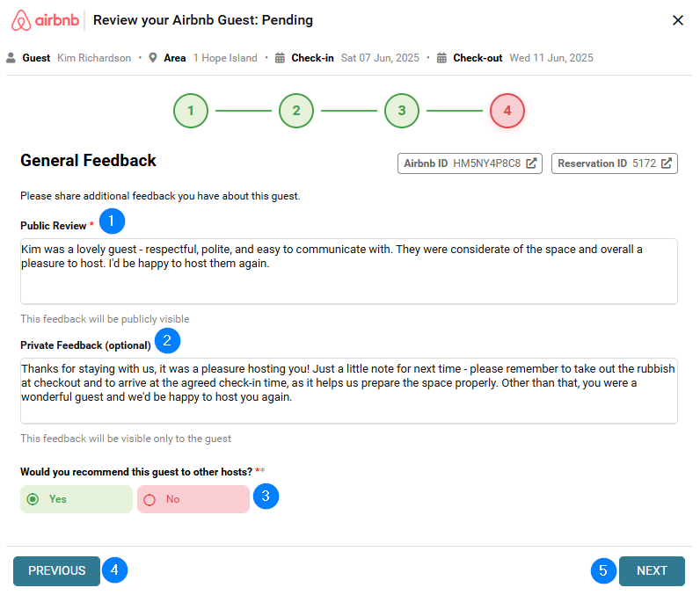Click the guest person icon
The height and width of the screenshot is (595, 700).
[x=11, y=58]
